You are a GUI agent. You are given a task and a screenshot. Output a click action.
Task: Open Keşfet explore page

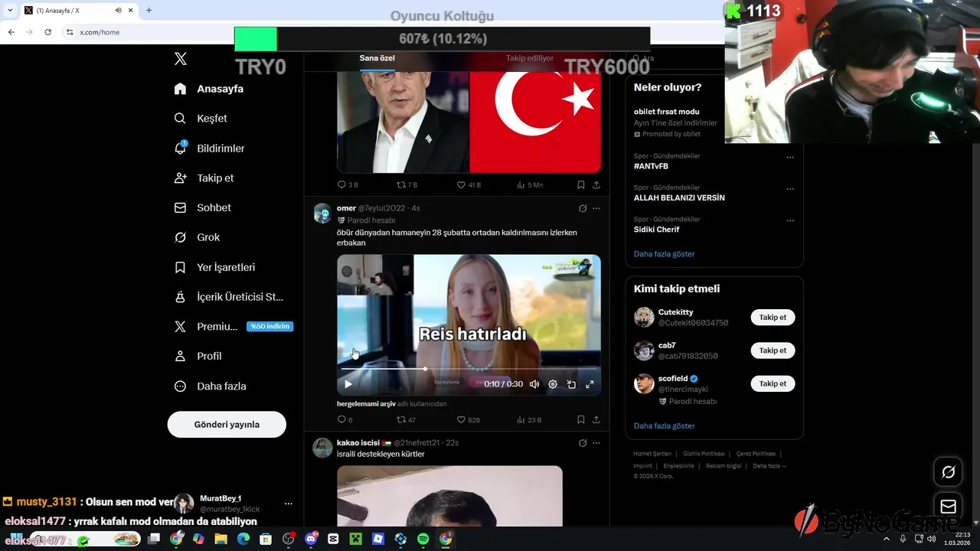pyautogui.click(x=201, y=119)
